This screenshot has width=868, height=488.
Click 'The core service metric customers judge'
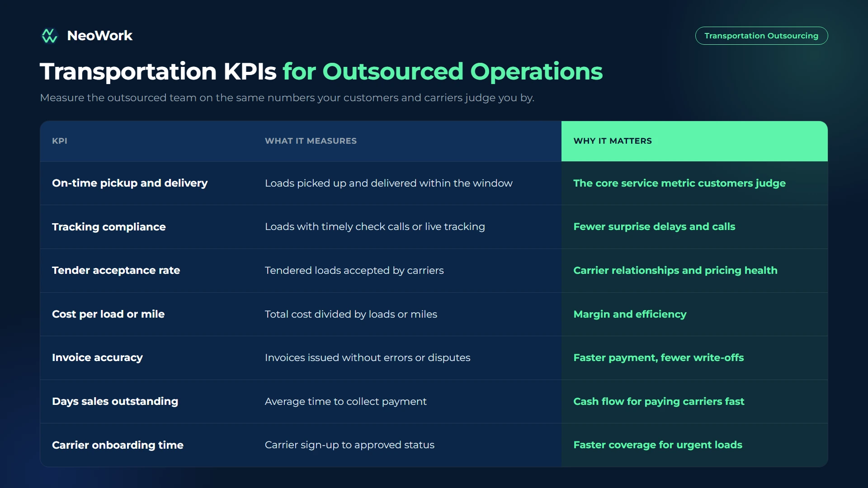(679, 183)
